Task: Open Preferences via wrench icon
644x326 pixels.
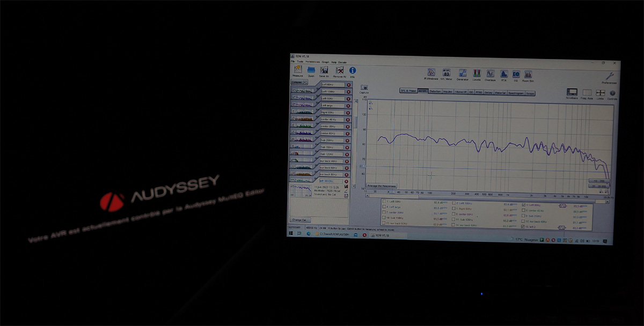Action: pyautogui.click(x=609, y=76)
